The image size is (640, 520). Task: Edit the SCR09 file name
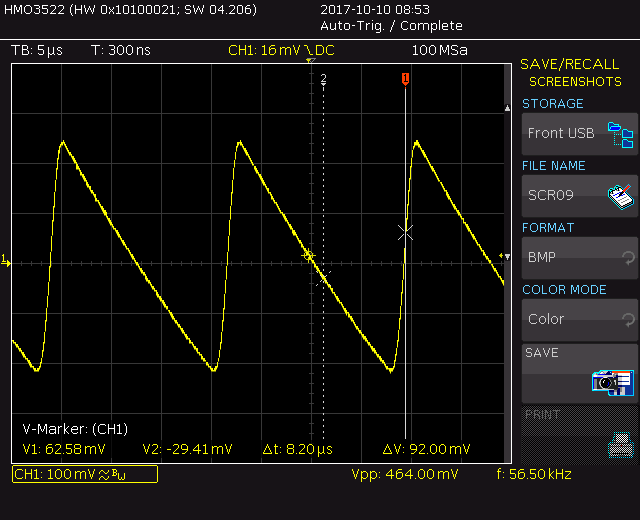[560, 195]
